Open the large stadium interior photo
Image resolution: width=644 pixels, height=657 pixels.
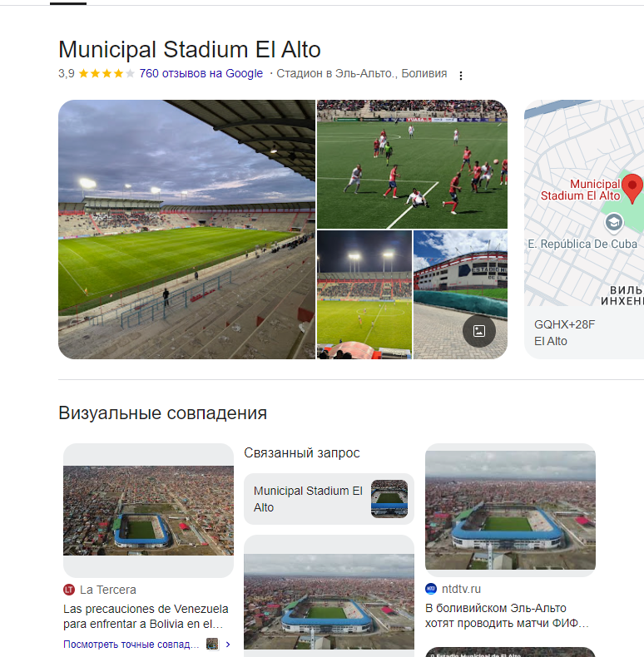186,230
